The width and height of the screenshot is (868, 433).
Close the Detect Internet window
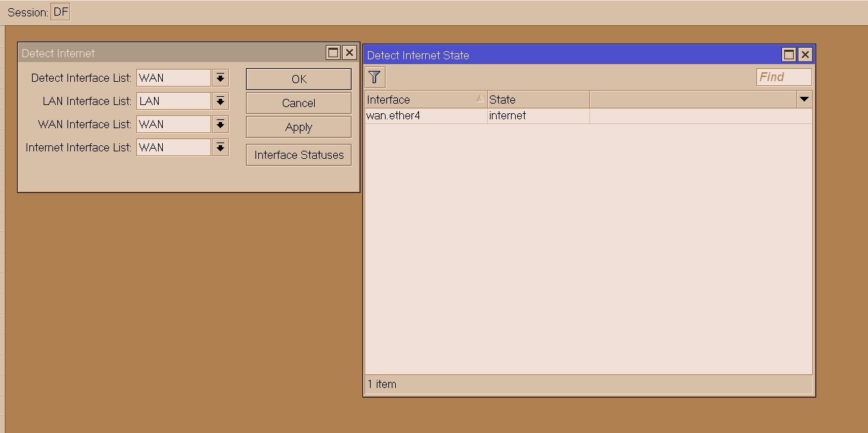(x=350, y=53)
